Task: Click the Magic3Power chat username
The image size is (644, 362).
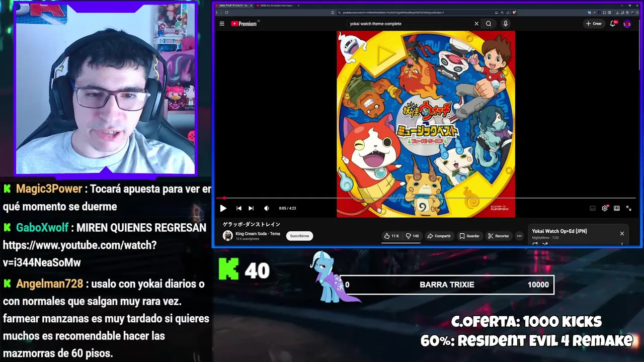Action: pyautogui.click(x=49, y=189)
